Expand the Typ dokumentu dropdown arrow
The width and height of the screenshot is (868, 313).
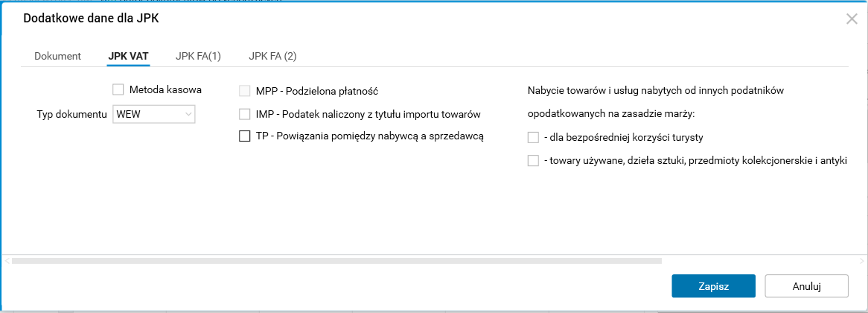click(188, 114)
